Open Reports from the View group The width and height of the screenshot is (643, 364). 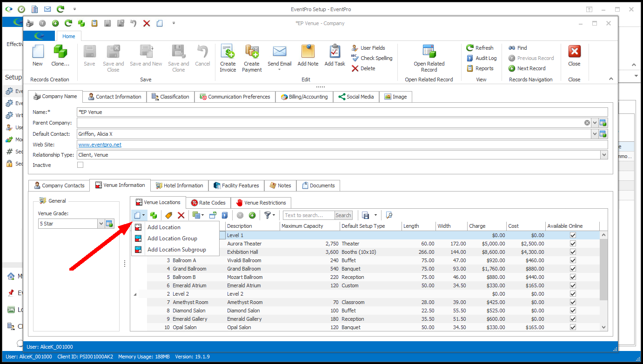(x=480, y=68)
